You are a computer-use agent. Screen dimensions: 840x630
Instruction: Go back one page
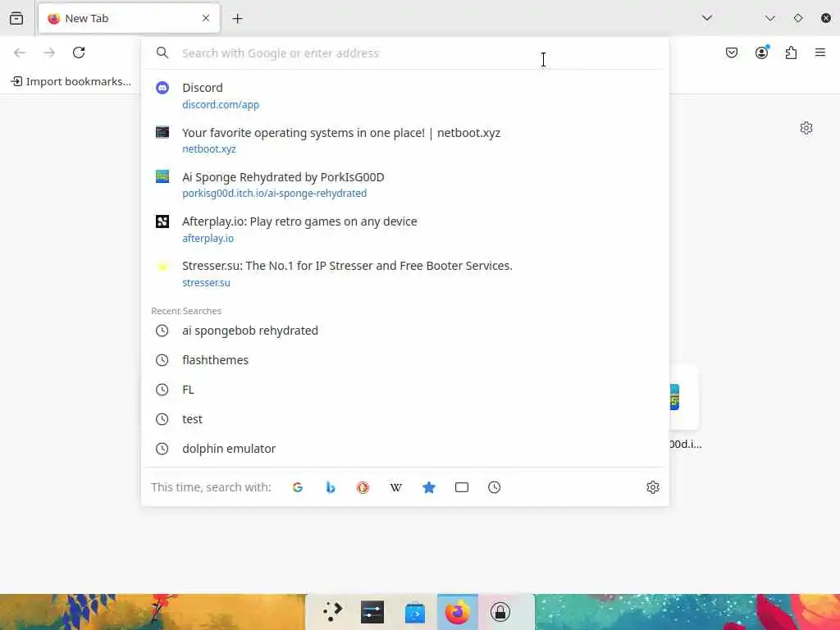pos(20,52)
